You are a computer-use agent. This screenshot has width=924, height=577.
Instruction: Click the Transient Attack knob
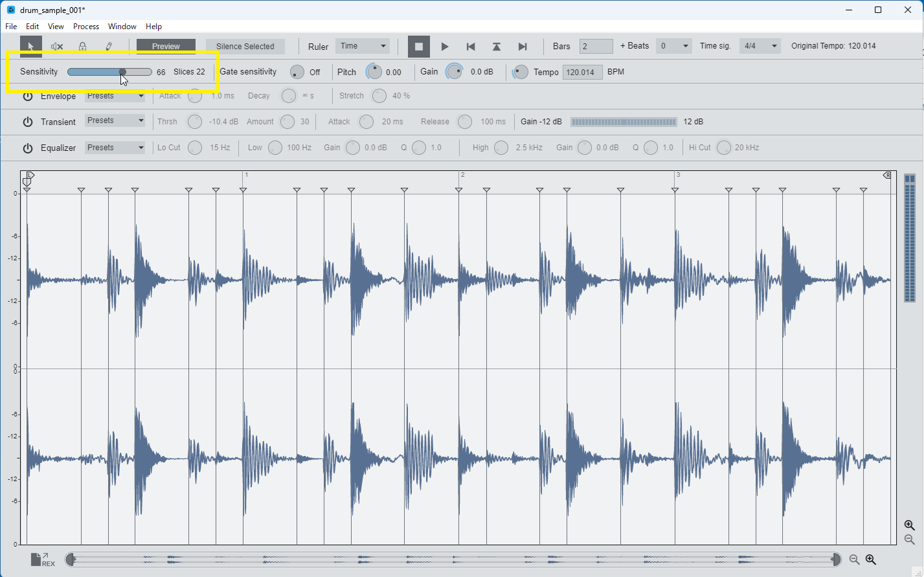coord(366,122)
